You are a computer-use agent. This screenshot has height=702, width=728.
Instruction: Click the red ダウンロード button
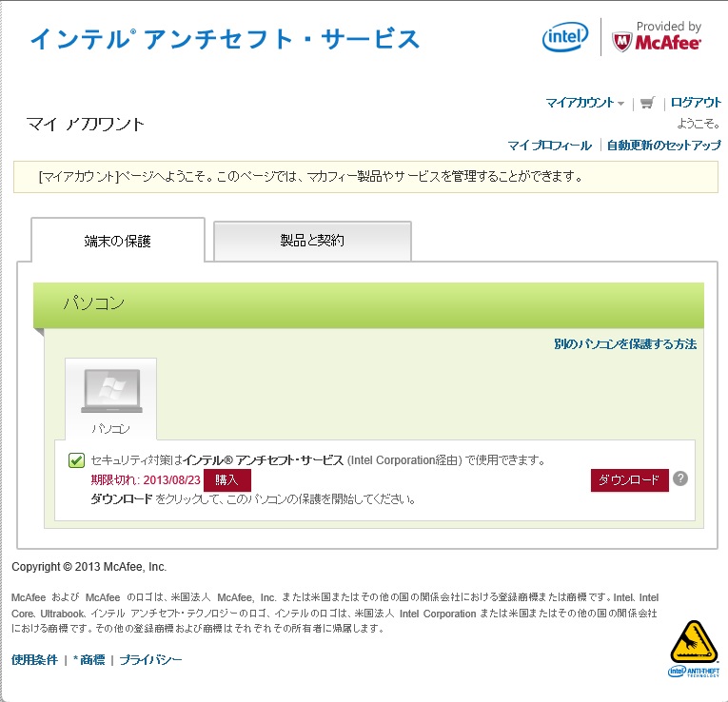pyautogui.click(x=630, y=480)
